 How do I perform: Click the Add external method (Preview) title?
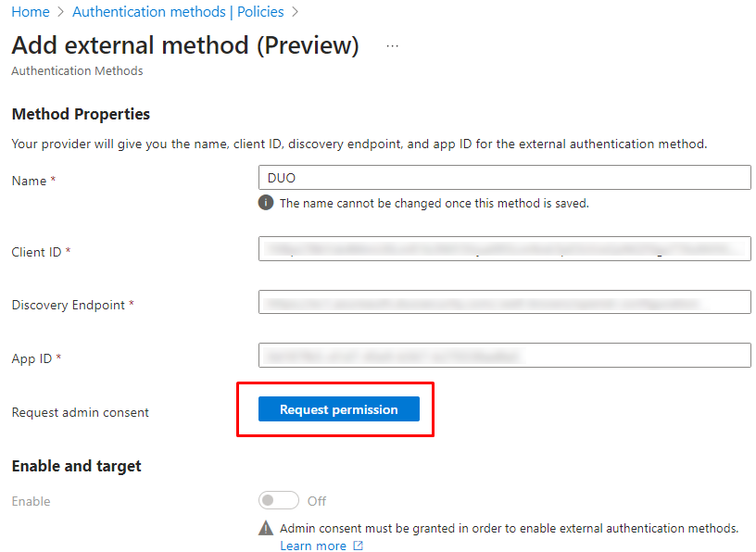coord(185,45)
